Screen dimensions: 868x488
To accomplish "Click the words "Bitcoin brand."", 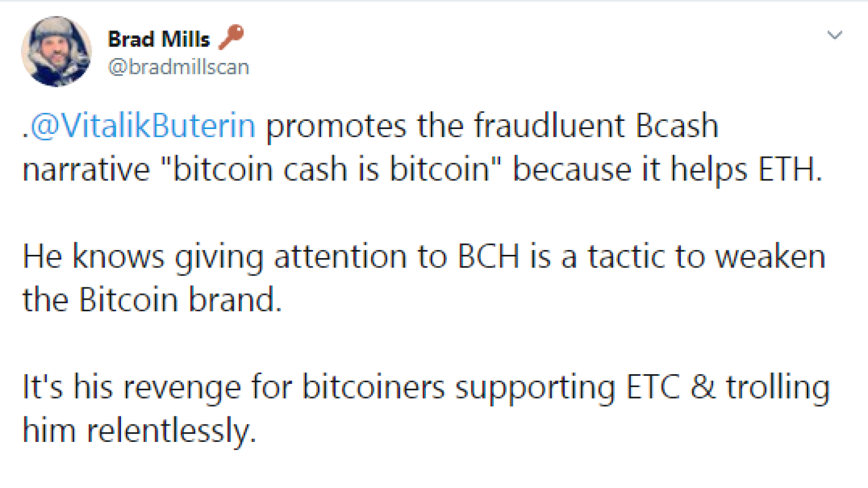I will coord(181,300).
